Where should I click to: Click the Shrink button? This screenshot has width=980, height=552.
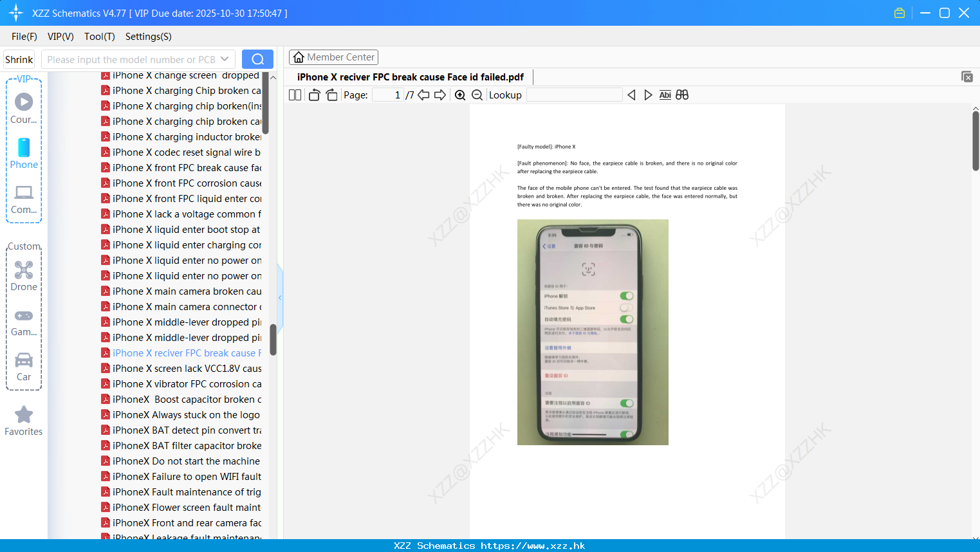(x=19, y=59)
